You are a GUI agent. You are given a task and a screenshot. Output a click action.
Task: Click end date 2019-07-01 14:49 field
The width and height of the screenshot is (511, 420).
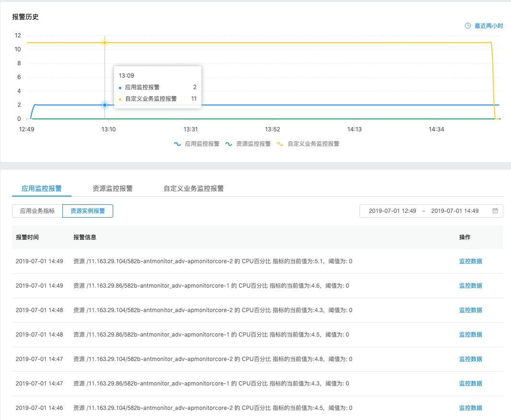pos(454,210)
